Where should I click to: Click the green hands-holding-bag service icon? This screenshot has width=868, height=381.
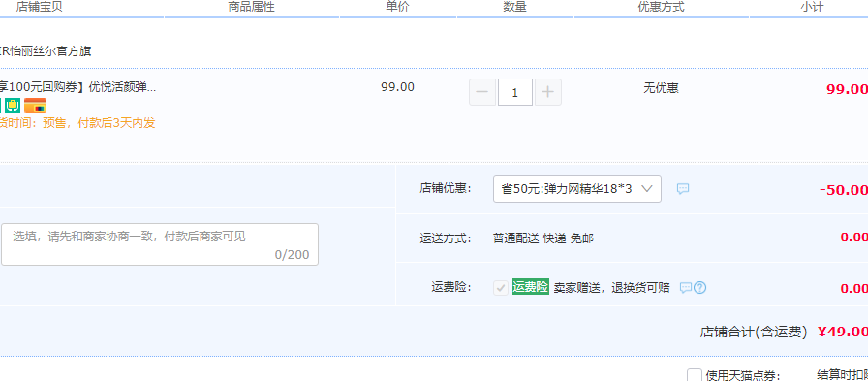(13, 106)
